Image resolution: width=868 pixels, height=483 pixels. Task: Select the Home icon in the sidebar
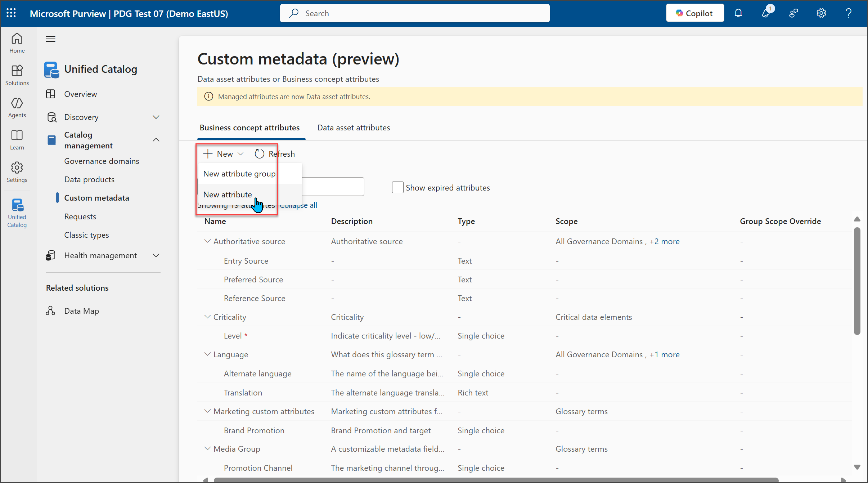17,43
